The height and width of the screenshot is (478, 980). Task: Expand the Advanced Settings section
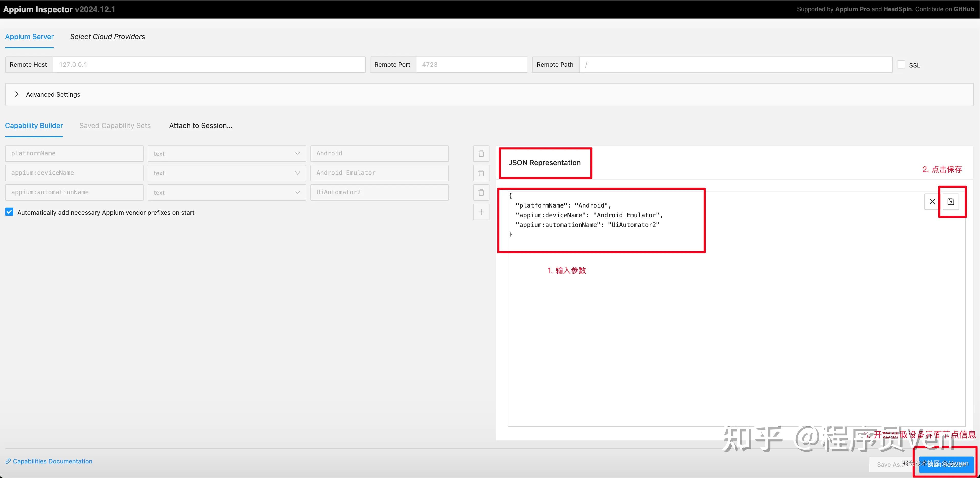pyautogui.click(x=53, y=94)
